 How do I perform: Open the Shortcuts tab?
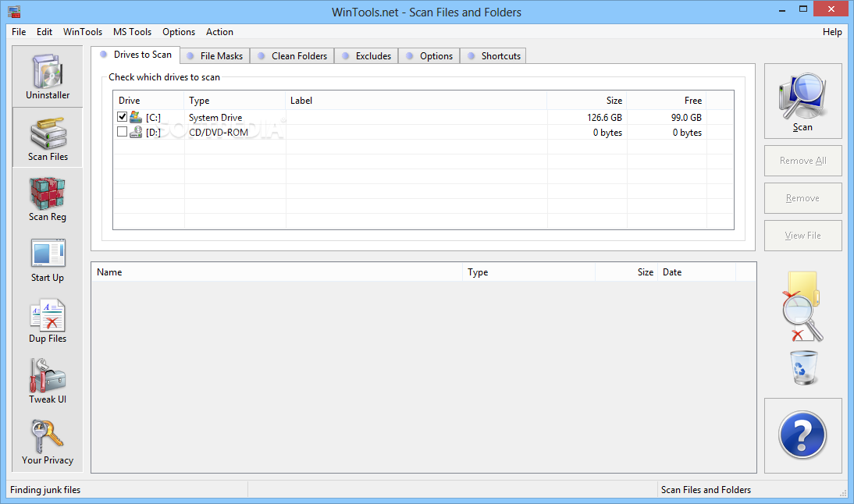493,56
